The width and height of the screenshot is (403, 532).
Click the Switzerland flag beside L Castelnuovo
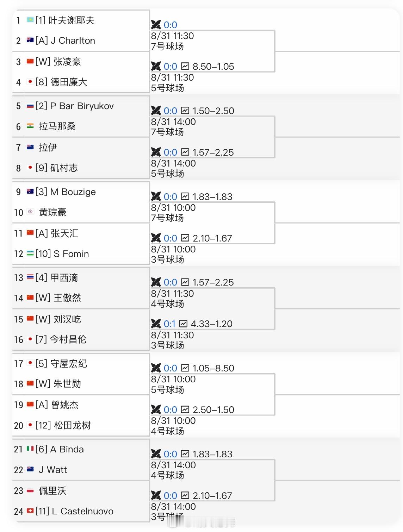[30, 511]
